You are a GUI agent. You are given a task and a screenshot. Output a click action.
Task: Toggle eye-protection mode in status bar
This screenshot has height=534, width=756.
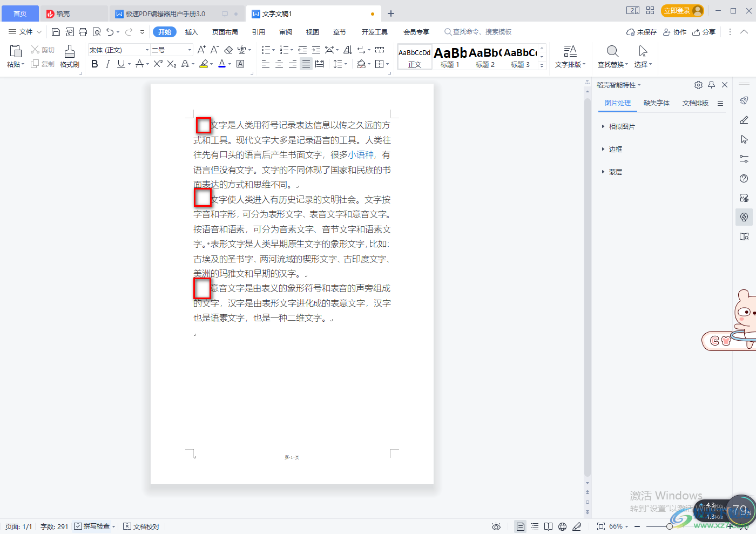click(496, 526)
